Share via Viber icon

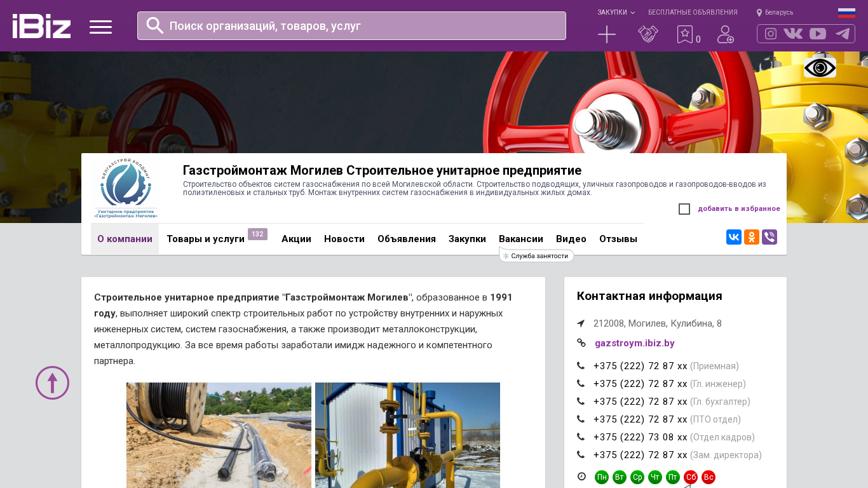pyautogui.click(x=770, y=237)
